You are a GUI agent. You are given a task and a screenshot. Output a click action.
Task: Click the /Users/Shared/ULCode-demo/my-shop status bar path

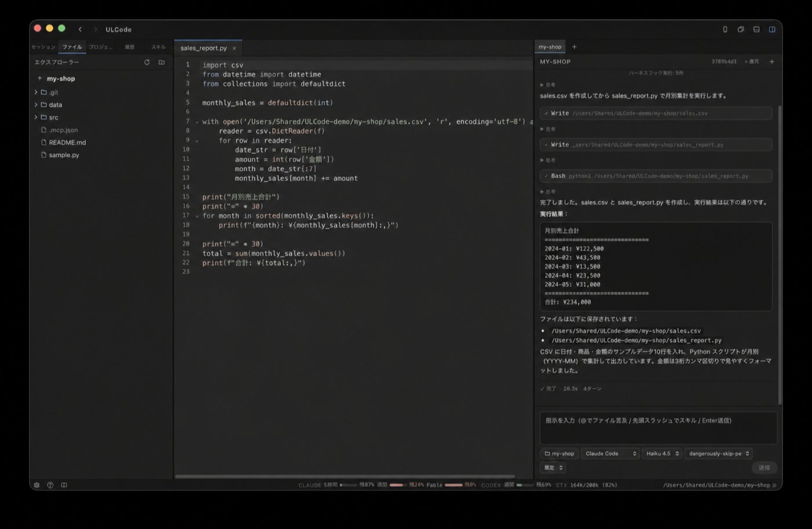click(x=716, y=485)
